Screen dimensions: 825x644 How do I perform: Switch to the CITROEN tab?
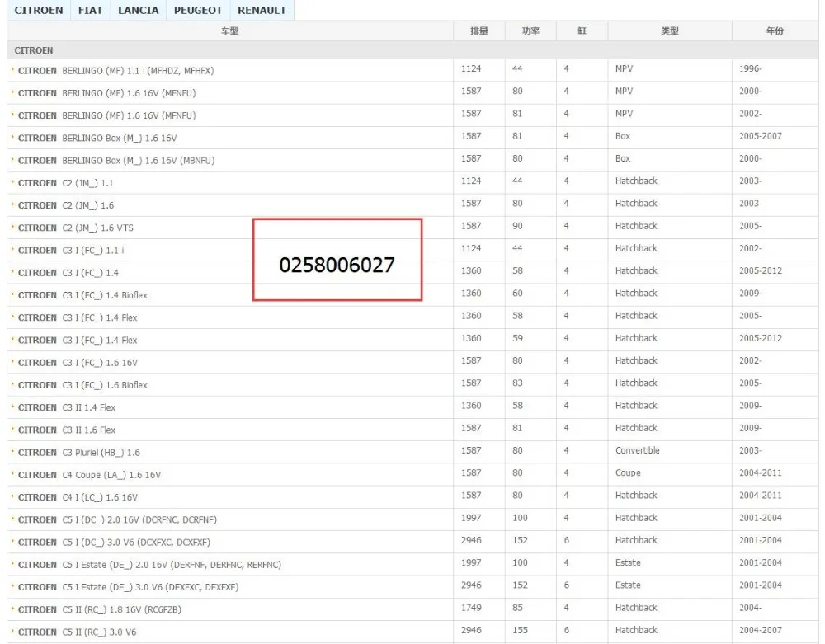click(39, 10)
